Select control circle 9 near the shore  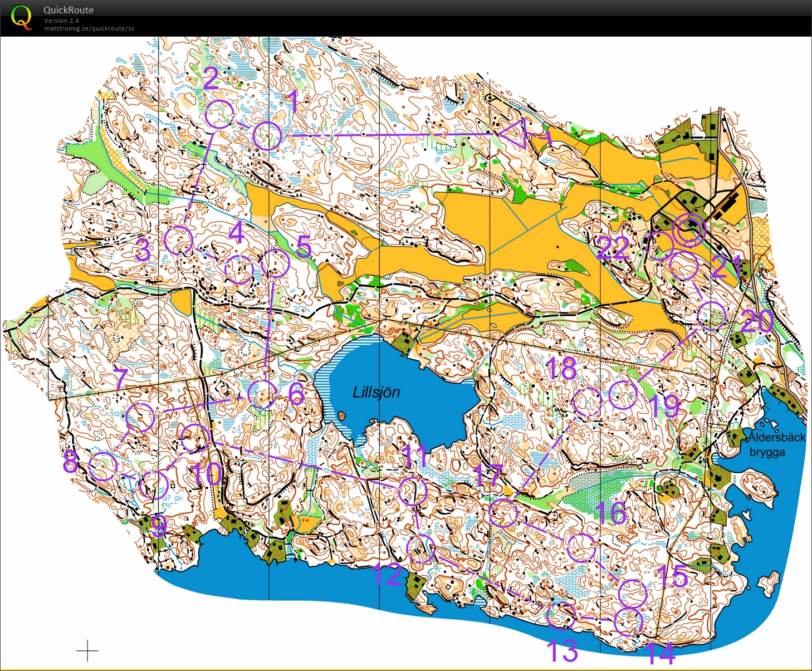click(154, 484)
